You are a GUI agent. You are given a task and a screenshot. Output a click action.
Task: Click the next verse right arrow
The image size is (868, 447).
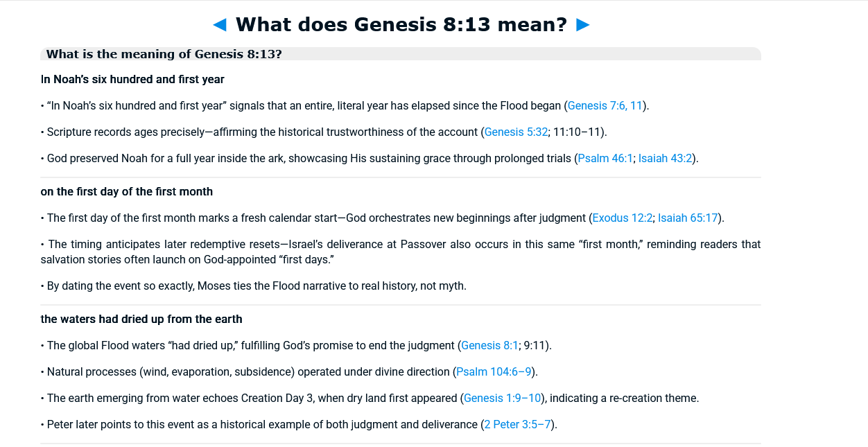tap(583, 25)
